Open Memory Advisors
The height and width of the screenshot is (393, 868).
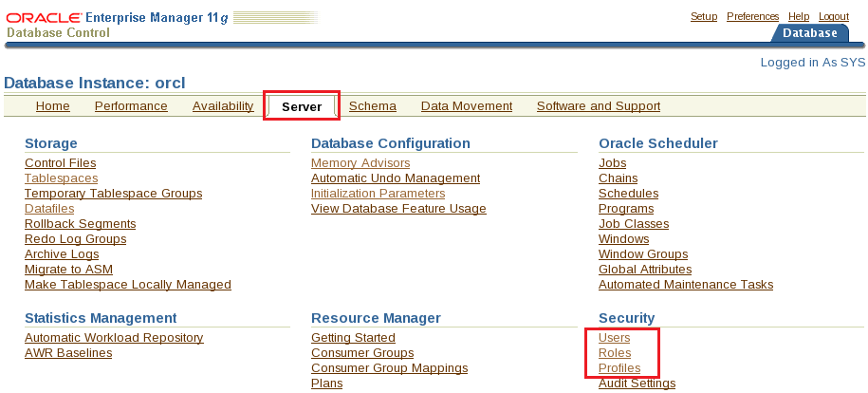pos(360,163)
